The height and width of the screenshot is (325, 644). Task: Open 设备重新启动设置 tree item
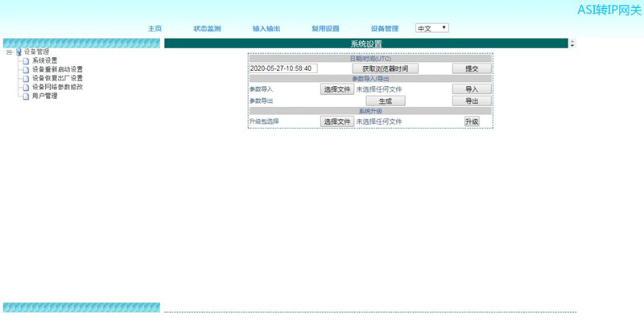pyautogui.click(x=57, y=69)
